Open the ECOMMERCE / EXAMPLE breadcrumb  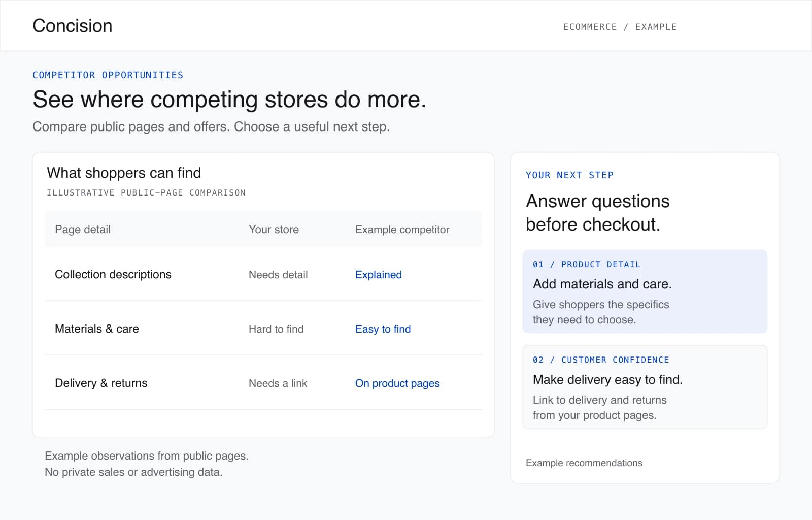[x=620, y=27]
